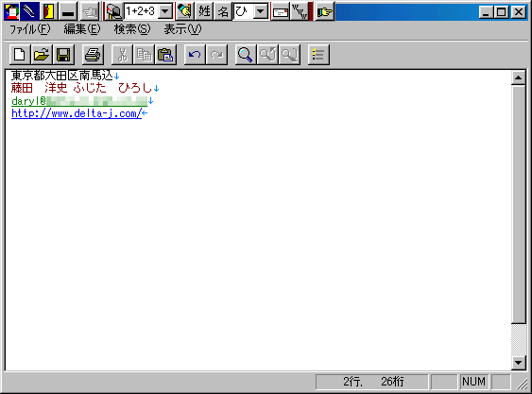Print with the printer icon
Image resolution: width=532 pixels, height=394 pixels.
pos(93,55)
